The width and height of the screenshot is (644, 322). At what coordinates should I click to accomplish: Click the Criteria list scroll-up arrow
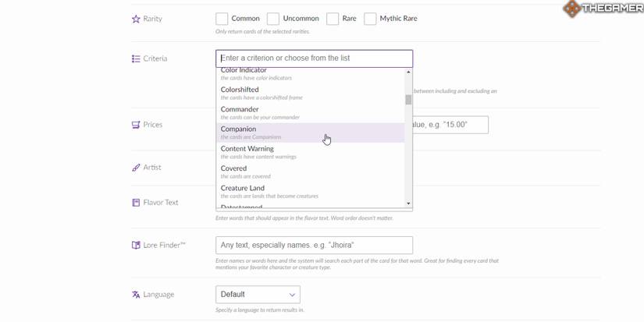click(408, 73)
